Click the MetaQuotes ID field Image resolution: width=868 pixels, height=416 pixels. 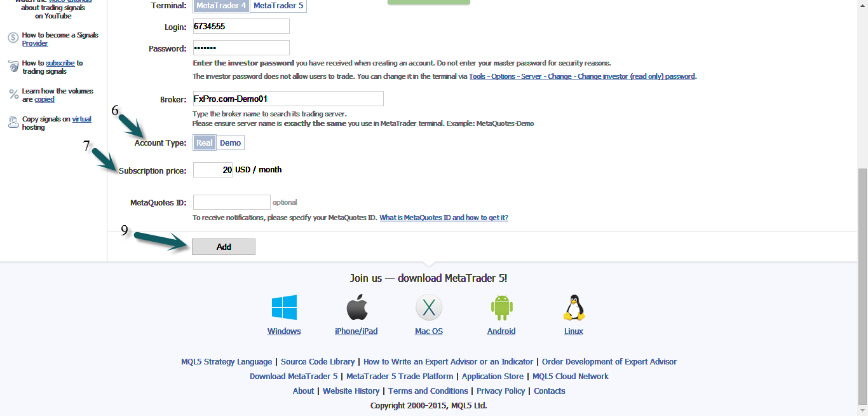pos(232,202)
